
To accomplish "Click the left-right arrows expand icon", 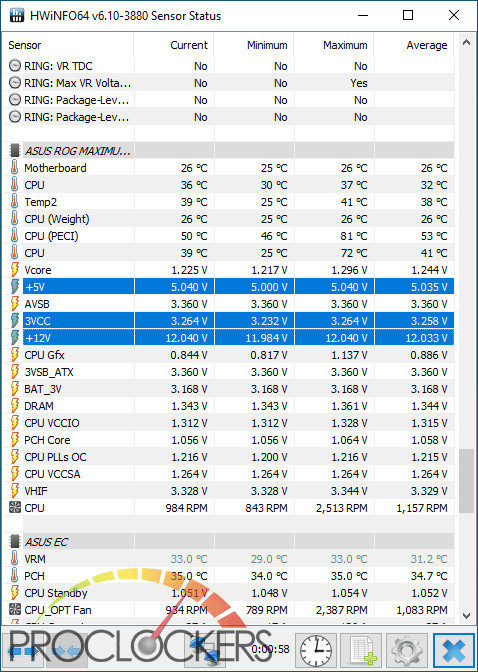I will pos(24,651).
